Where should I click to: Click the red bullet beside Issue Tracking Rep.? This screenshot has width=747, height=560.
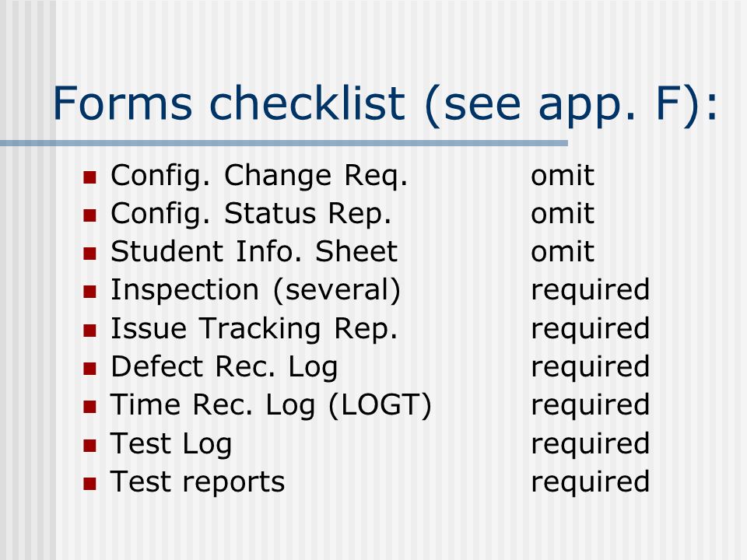point(89,331)
